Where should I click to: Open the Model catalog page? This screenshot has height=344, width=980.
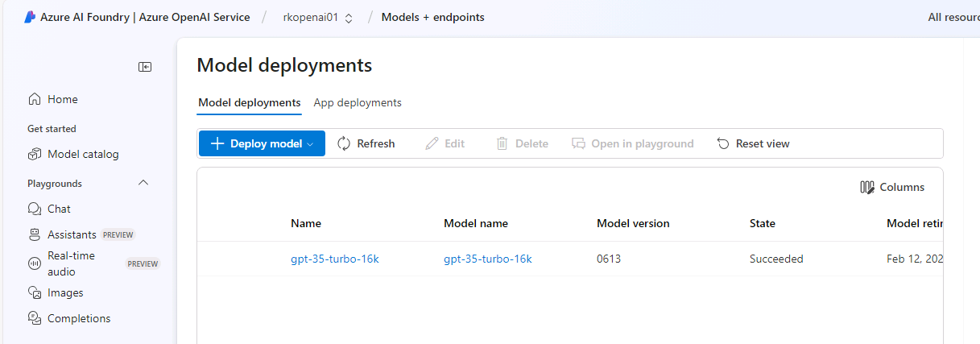[82, 155]
